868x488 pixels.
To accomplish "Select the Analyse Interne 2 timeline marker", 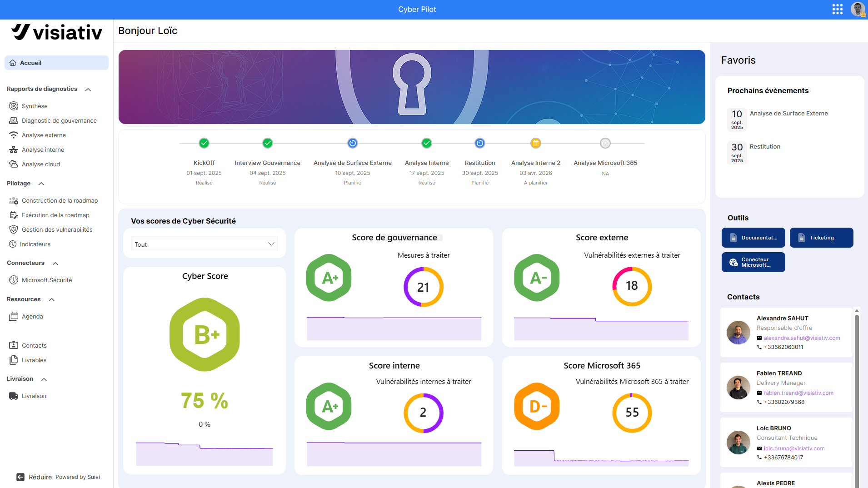I will (536, 143).
